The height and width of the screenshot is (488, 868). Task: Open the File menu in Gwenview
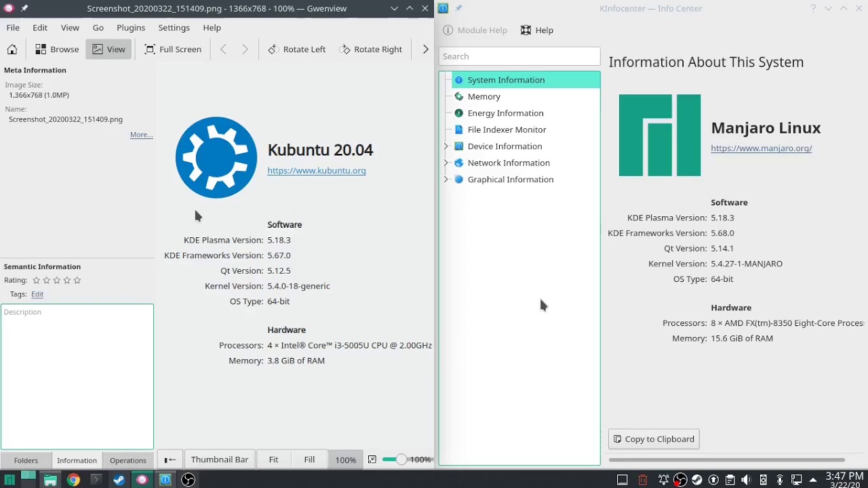tap(13, 27)
